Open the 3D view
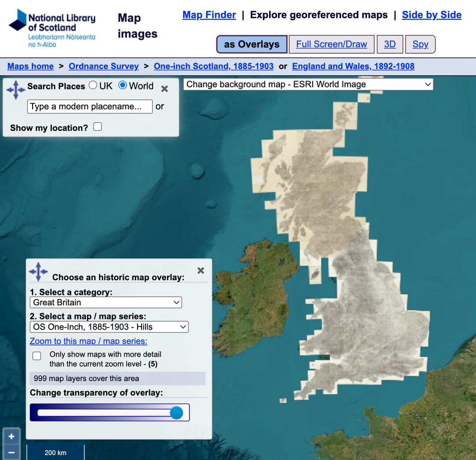This screenshot has height=460, width=476. 390,45
